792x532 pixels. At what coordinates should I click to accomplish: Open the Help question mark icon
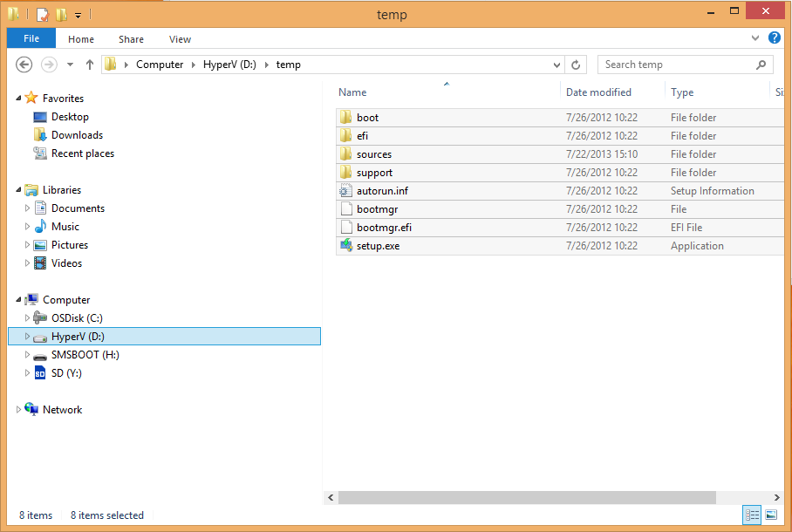775,38
